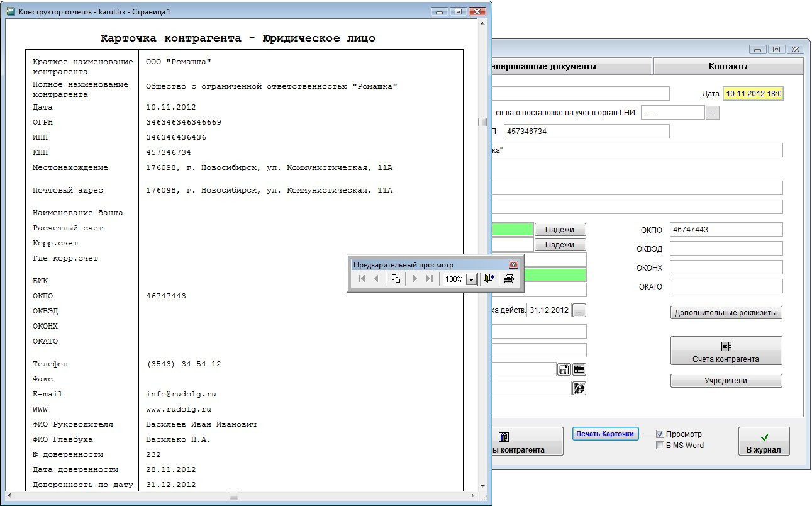
Task: Jump to last page in preview toolbar
Action: (430, 279)
